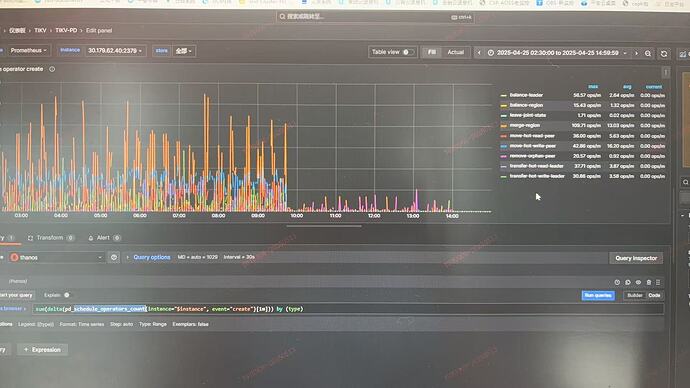
Task: Click the merge-region legend color swatch
Action: point(503,126)
